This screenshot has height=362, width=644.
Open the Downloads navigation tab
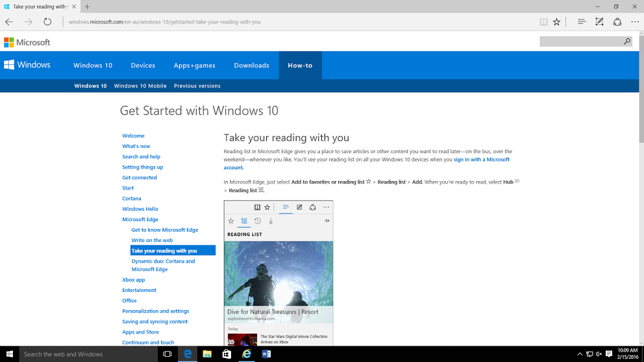click(x=251, y=66)
